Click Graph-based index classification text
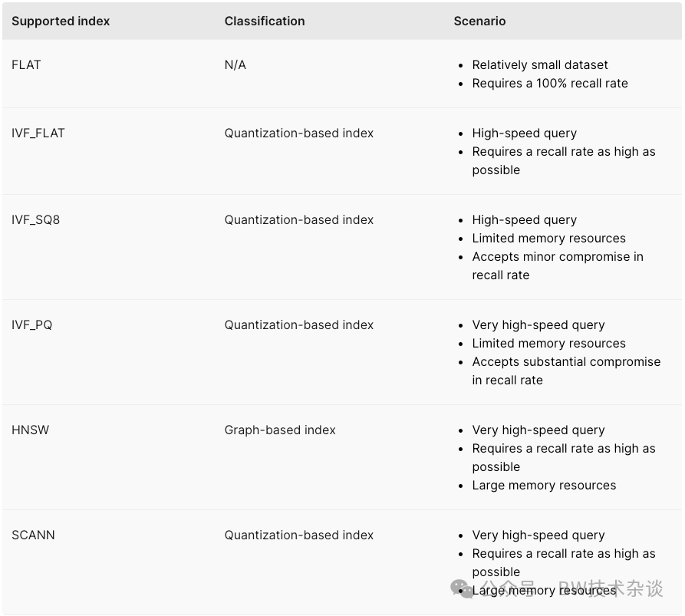Screen dimensions: 685x616 click(x=280, y=430)
